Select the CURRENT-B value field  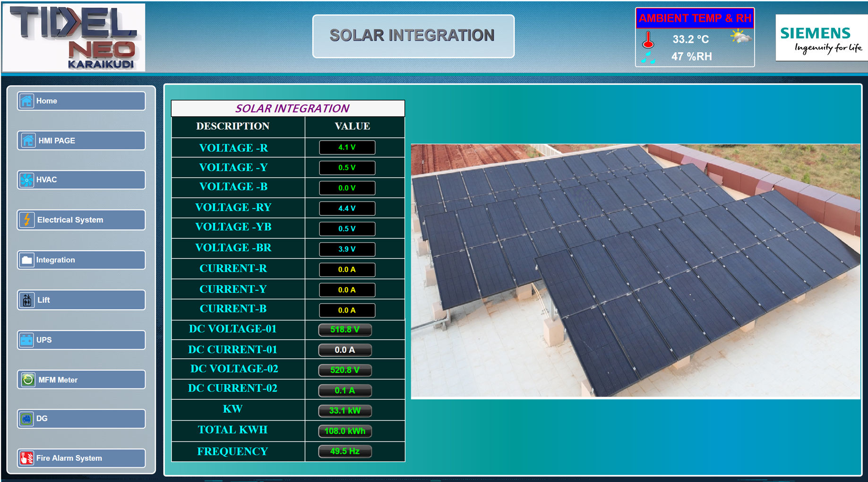click(x=347, y=310)
